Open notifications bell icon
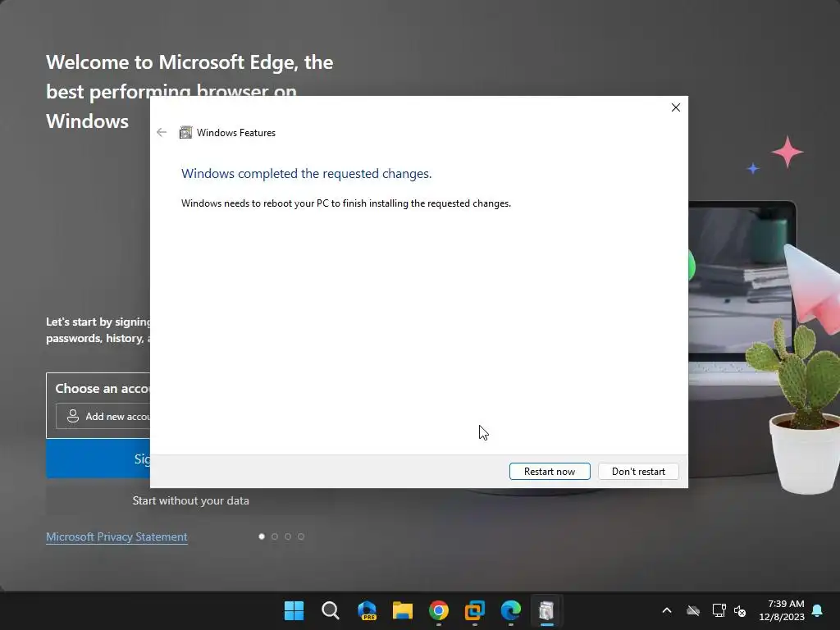840x630 pixels. point(818,610)
